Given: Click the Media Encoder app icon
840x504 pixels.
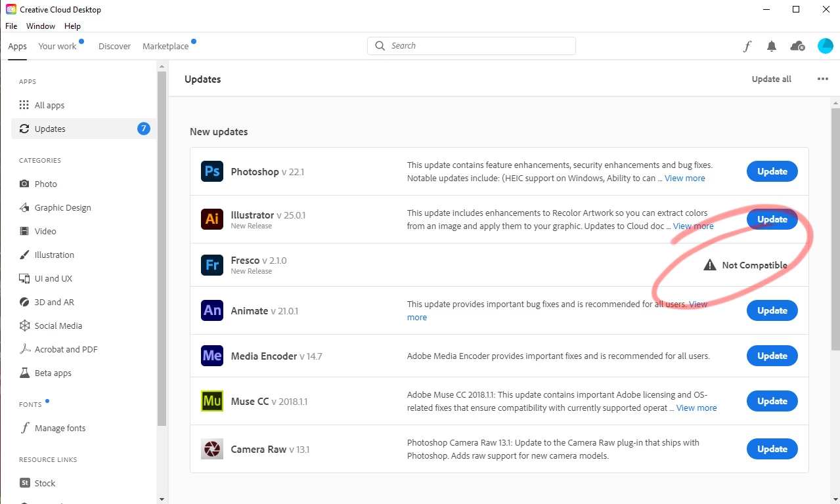Looking at the screenshot, I should pos(212,356).
